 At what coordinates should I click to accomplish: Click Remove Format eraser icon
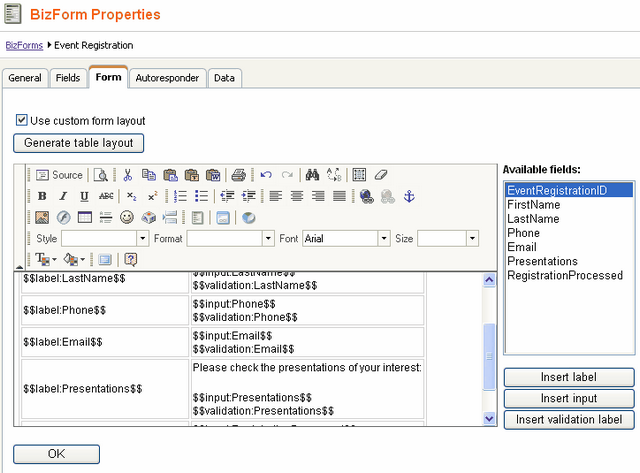(x=380, y=175)
